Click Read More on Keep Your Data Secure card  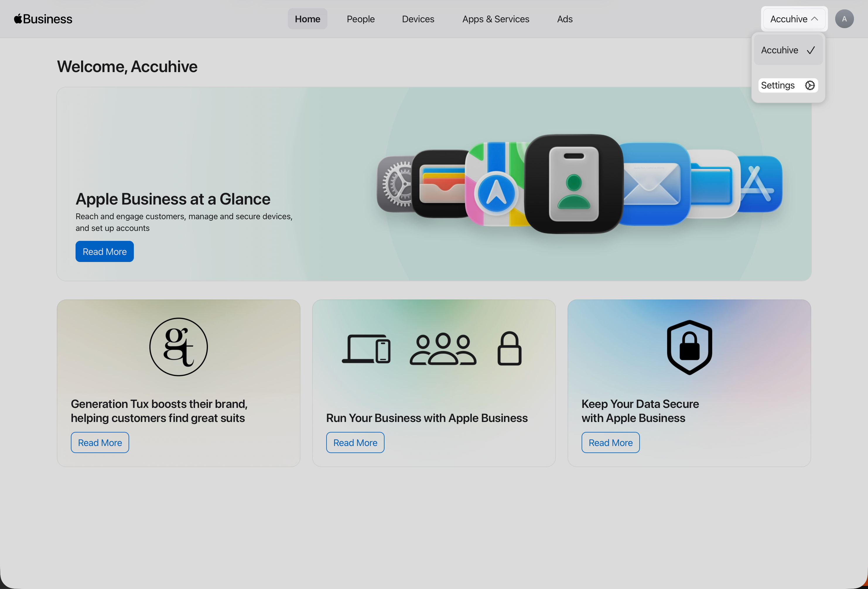[610, 442]
